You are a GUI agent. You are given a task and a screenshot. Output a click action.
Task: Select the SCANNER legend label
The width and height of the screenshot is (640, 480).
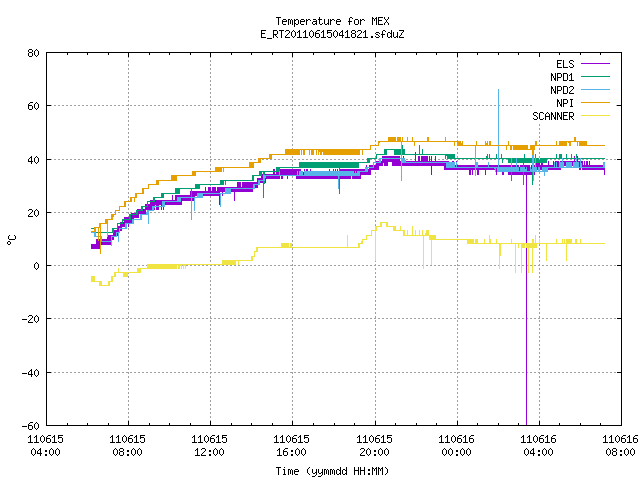click(x=553, y=116)
